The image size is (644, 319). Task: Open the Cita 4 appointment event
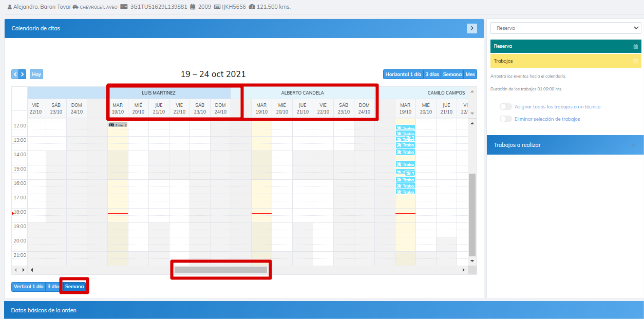point(118,125)
